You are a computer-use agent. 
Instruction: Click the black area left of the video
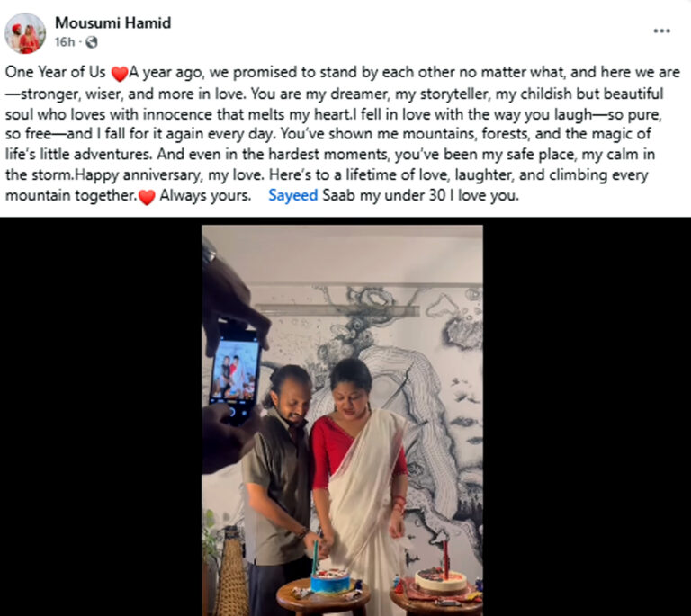click(x=101, y=416)
